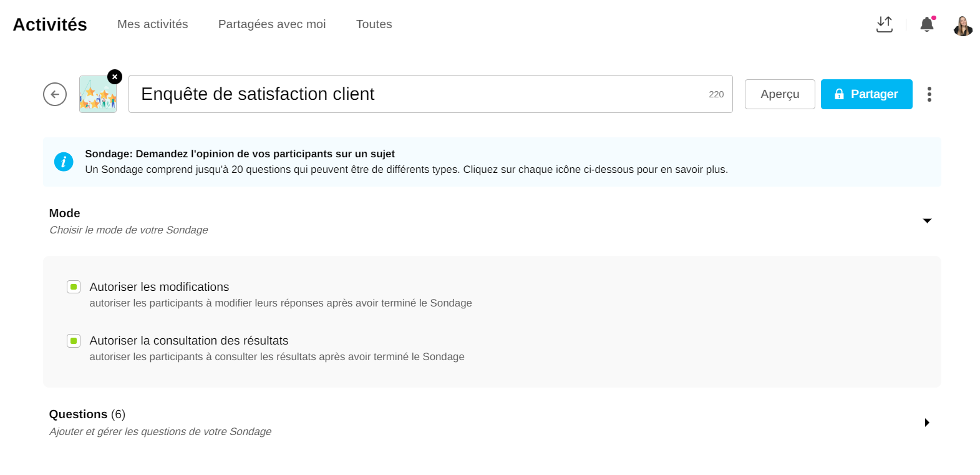Open the three-dot more options menu
Viewport: 980px width, 475px height.
click(x=929, y=94)
